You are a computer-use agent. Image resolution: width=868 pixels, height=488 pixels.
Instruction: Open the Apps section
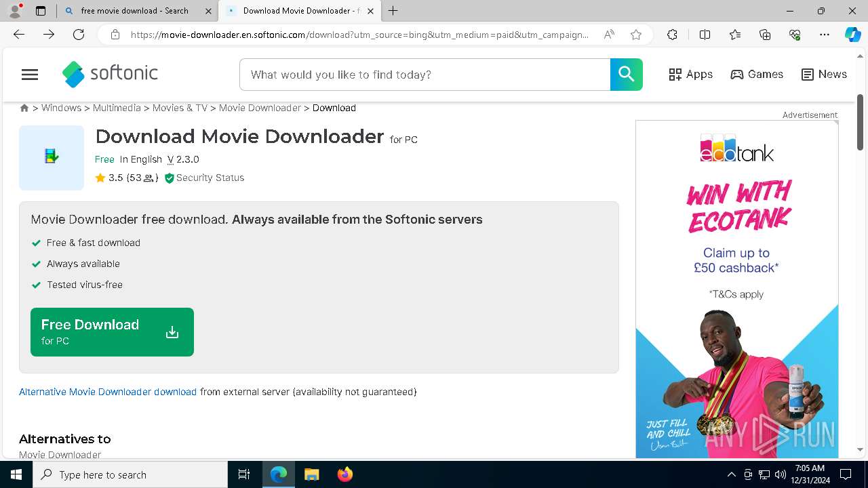[690, 75]
